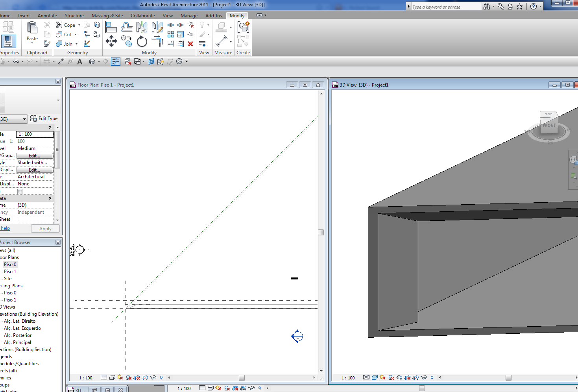Click the Measure dimension tool icon
The width and height of the screenshot is (578, 392).
222,41
